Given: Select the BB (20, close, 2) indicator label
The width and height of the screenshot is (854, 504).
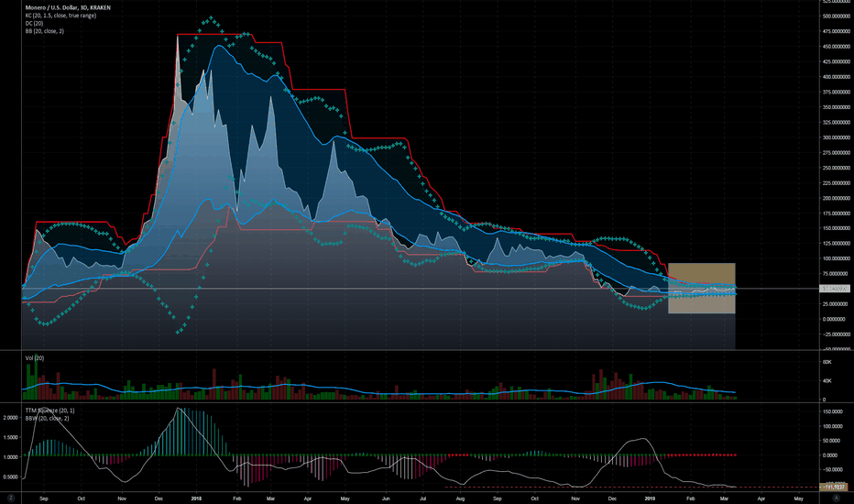Looking at the screenshot, I should (44, 31).
